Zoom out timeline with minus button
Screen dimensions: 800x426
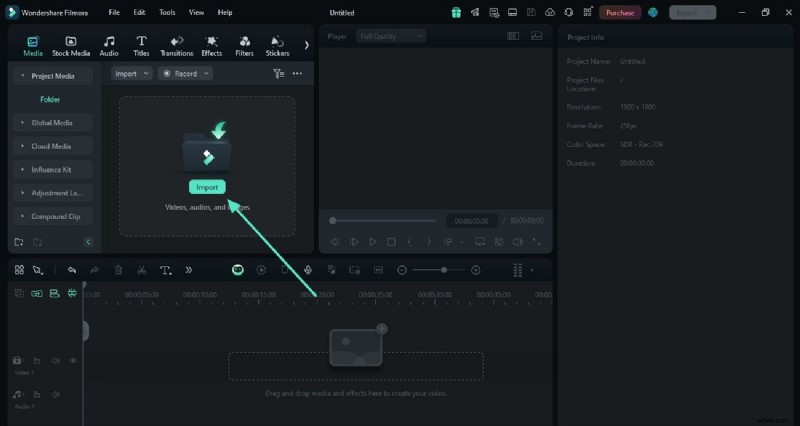pyautogui.click(x=402, y=270)
